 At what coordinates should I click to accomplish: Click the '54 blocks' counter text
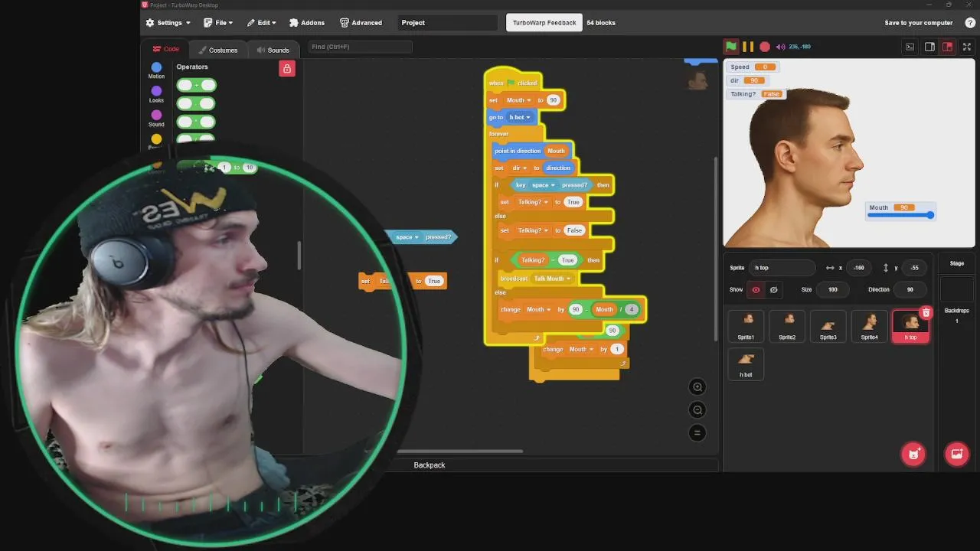(601, 23)
